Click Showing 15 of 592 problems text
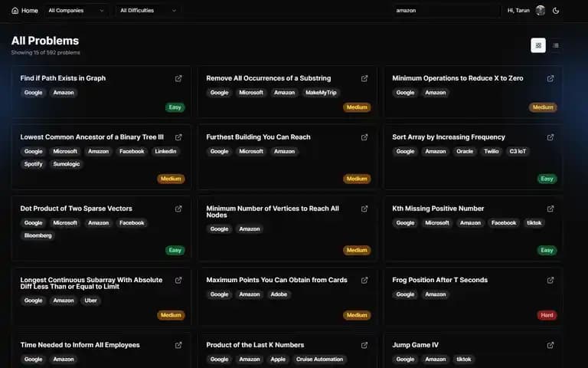 pyautogui.click(x=45, y=53)
